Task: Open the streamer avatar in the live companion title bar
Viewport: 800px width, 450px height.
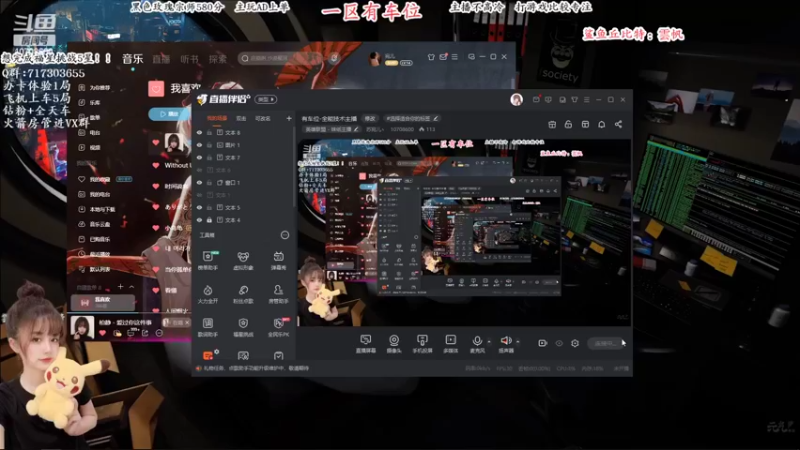Action: pos(516,99)
